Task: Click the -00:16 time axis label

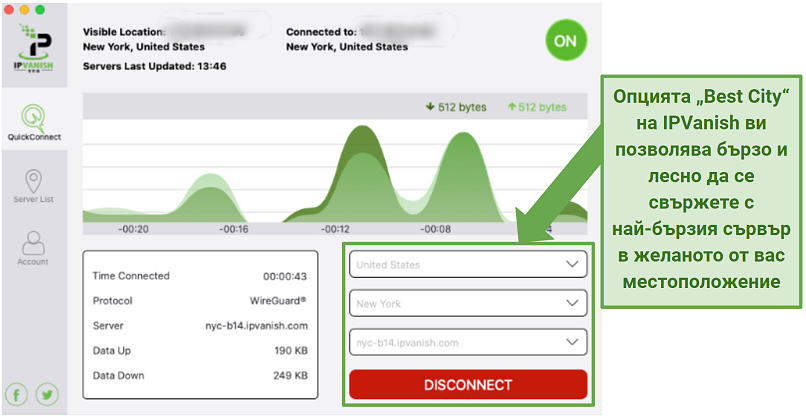Action: pos(234,229)
